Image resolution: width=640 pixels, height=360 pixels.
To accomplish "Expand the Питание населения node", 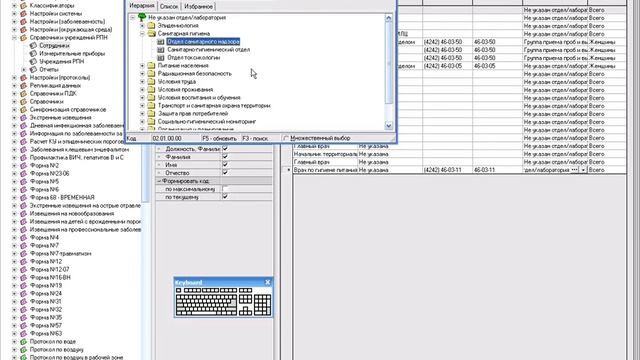I will pyautogui.click(x=142, y=66).
